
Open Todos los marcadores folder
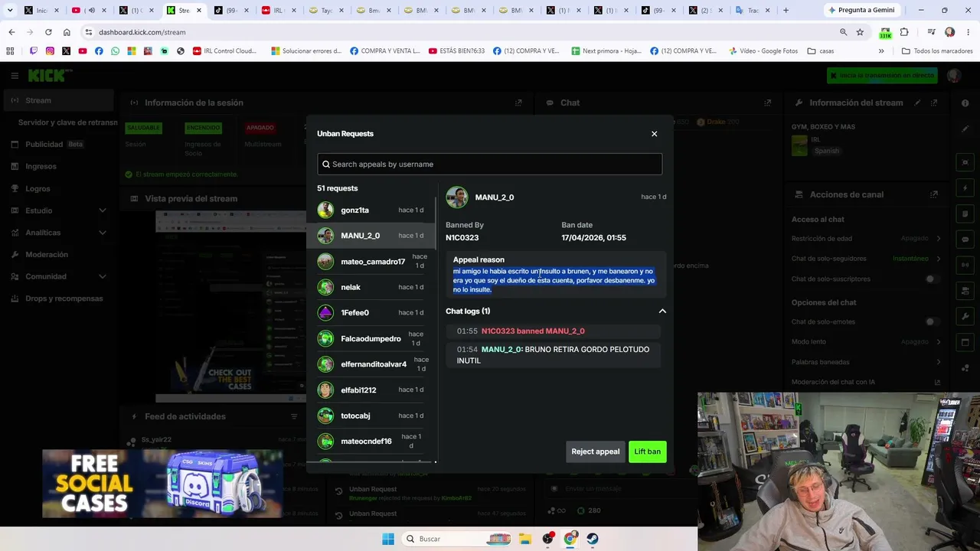pyautogui.click(x=937, y=51)
